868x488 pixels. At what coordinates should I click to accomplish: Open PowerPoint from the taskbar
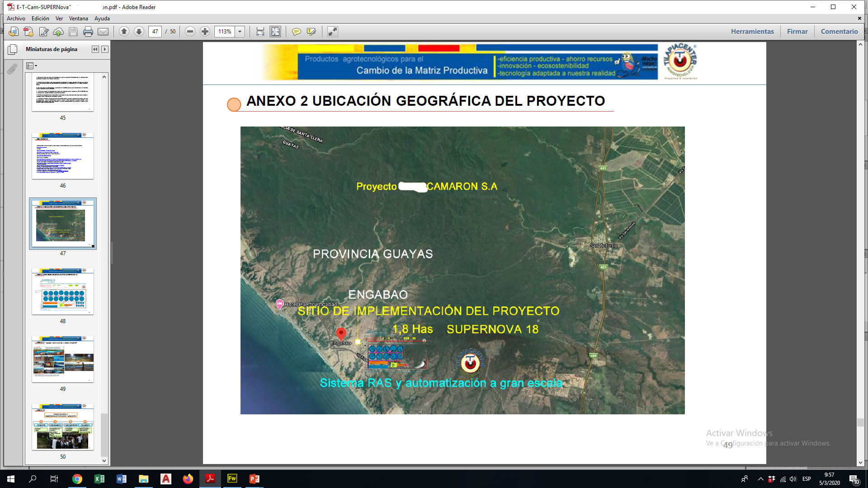[255, 479]
